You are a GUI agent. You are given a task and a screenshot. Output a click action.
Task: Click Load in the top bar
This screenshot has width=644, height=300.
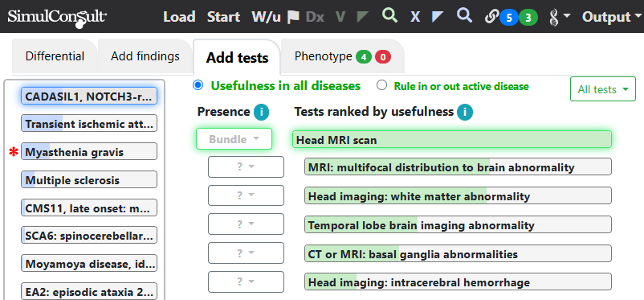coord(179,17)
